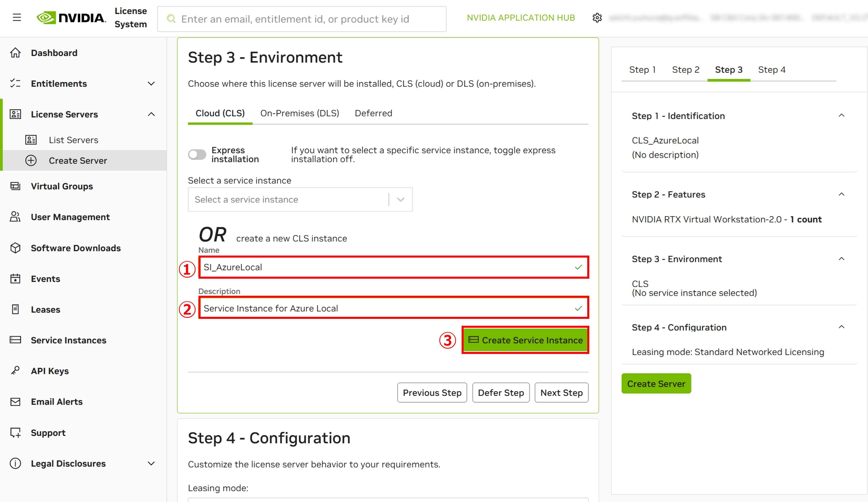
Task: Collapse Step 3 - Environment summary
Action: click(x=841, y=259)
